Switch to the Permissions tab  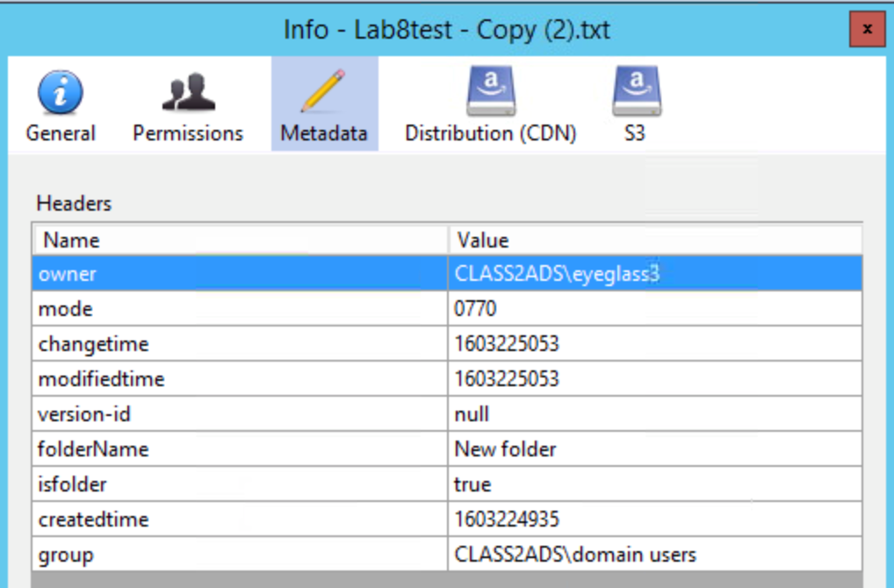(x=187, y=133)
